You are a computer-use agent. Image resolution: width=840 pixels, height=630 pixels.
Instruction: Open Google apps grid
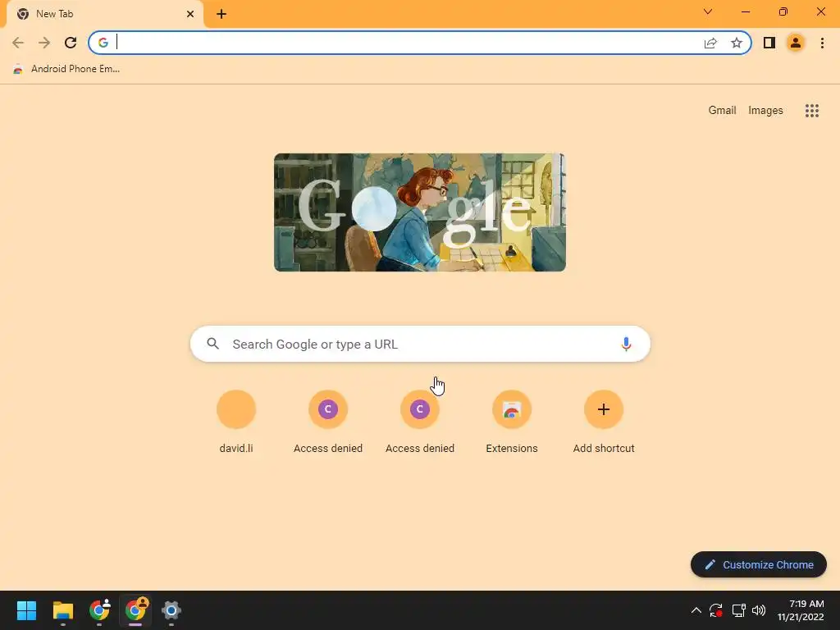tap(811, 111)
